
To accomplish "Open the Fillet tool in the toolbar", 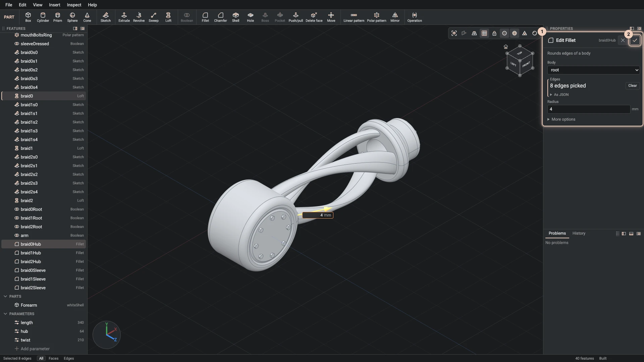I will tap(205, 17).
